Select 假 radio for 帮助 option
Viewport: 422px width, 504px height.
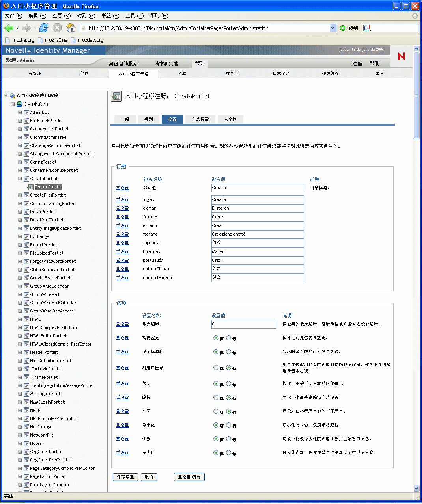(x=228, y=383)
